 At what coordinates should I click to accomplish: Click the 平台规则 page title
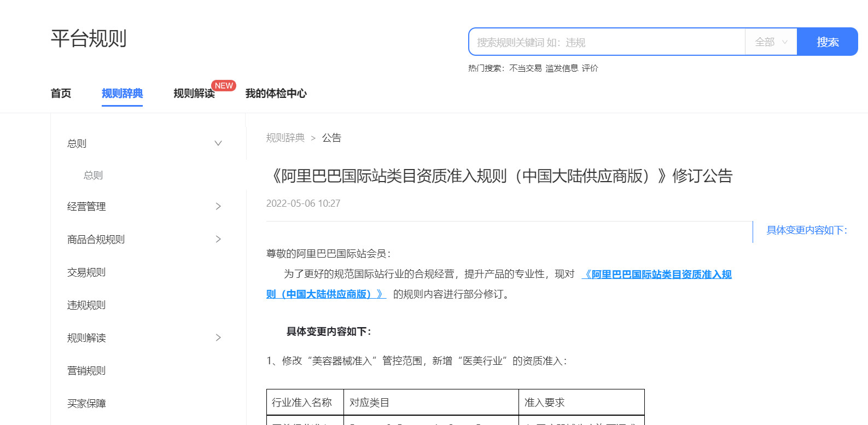tap(89, 38)
